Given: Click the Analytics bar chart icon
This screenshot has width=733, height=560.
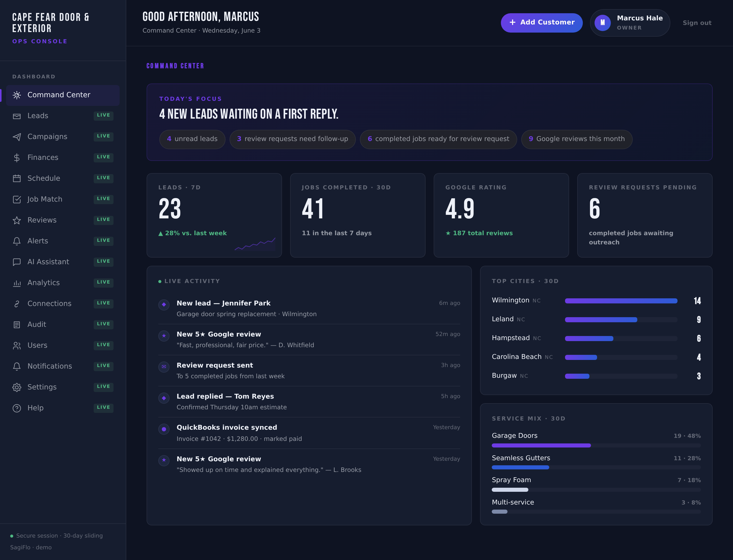Looking at the screenshot, I should [x=17, y=283].
